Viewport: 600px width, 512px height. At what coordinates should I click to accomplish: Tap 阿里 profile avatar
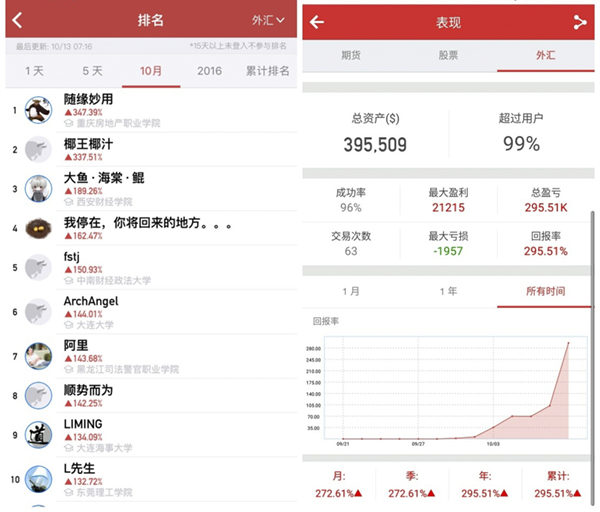coord(38,355)
